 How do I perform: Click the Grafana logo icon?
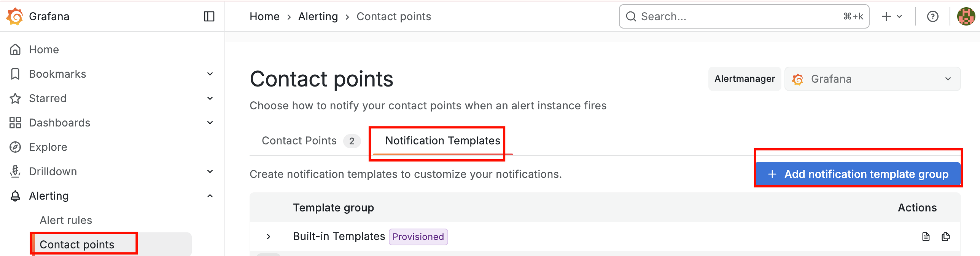(15, 16)
